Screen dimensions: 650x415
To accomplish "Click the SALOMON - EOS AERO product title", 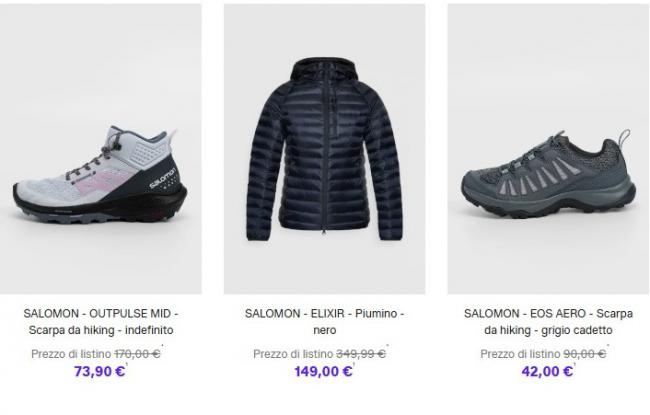I will (548, 322).
